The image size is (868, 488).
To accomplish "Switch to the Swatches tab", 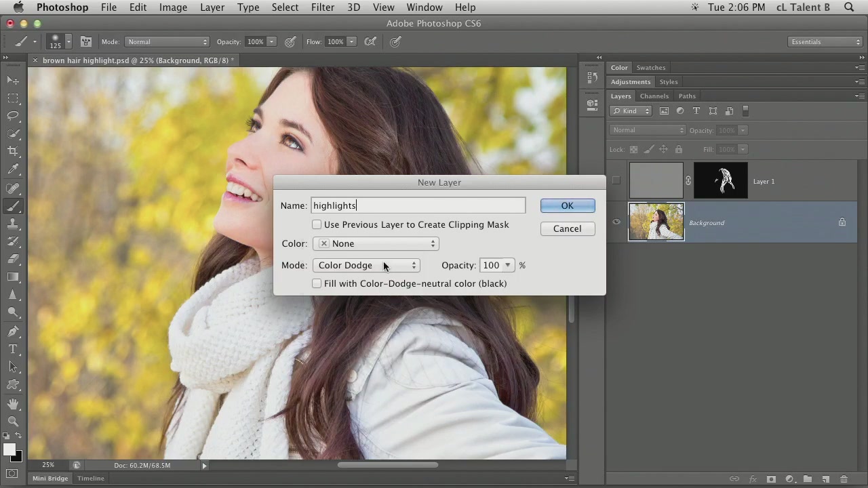I will point(651,68).
